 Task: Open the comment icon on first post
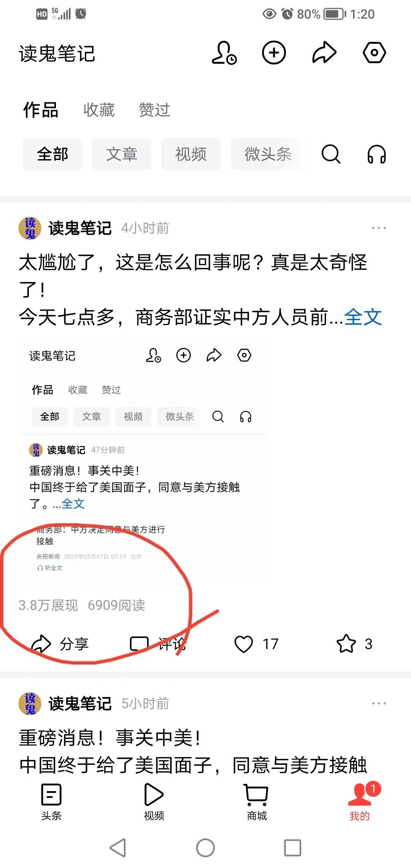(139, 644)
